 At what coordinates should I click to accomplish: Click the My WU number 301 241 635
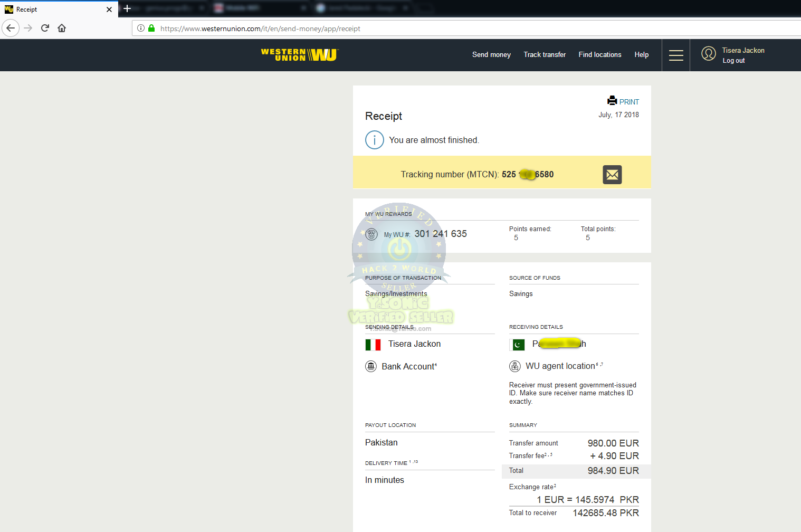point(441,234)
